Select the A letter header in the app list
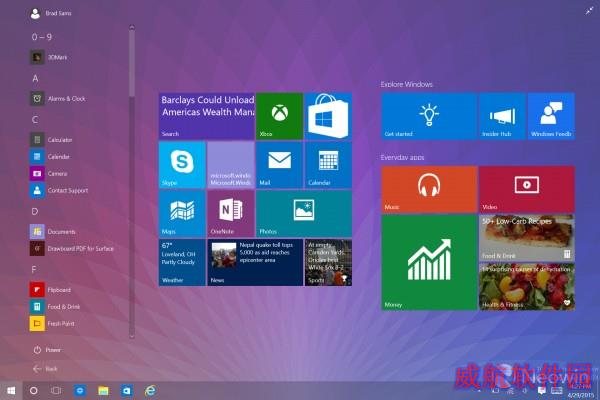600x400 pixels. pos(35,78)
